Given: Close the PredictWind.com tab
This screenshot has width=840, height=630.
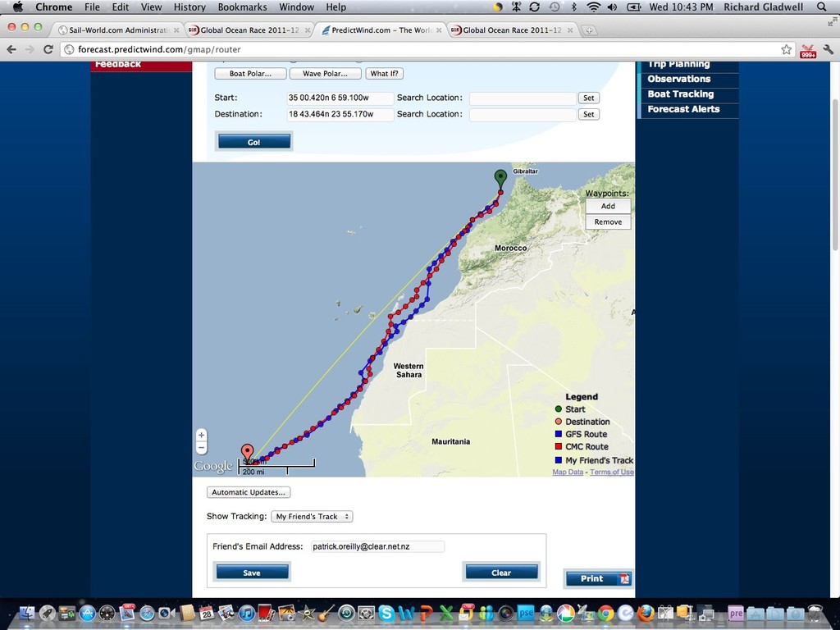Looking at the screenshot, I should (x=439, y=30).
